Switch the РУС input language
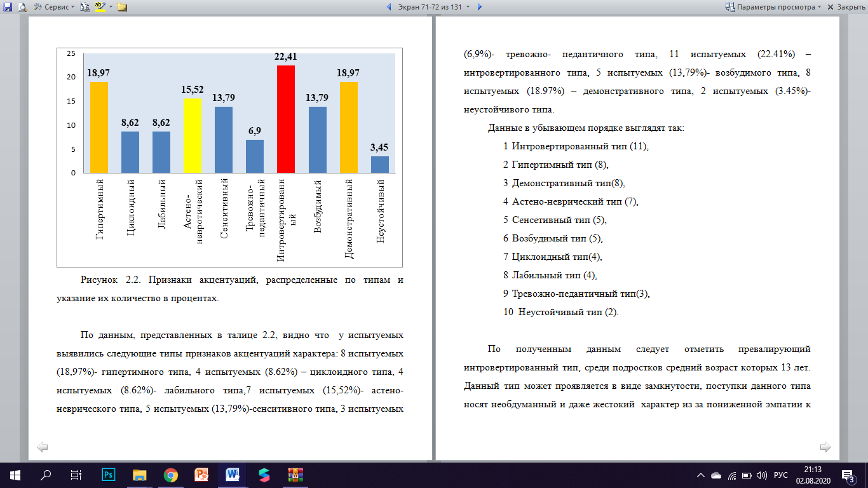Image resolution: width=868 pixels, height=488 pixels. [x=782, y=475]
